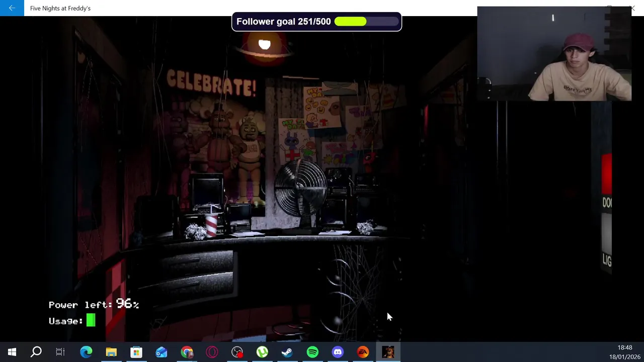This screenshot has height=362, width=644.
Task: Click the green Usage power bar
Action: coord(91,320)
